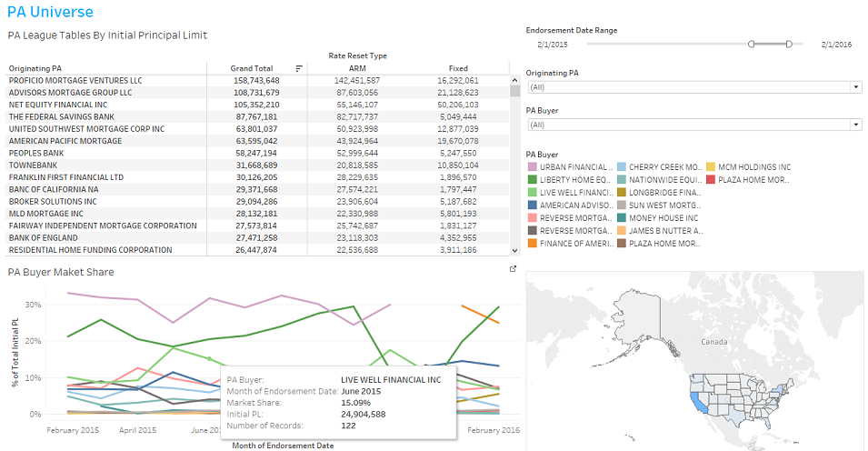
Task: Select the Sun West Mortg. legend swatch
Action: [622, 205]
